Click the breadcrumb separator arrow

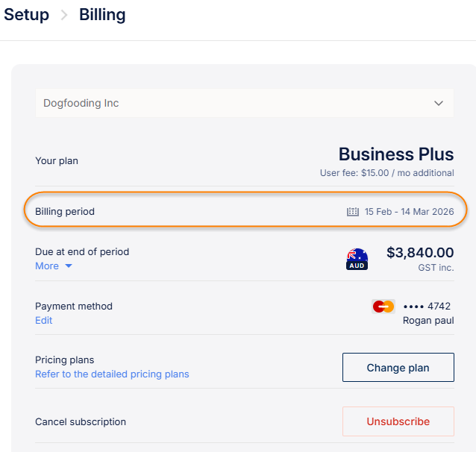[x=64, y=16]
